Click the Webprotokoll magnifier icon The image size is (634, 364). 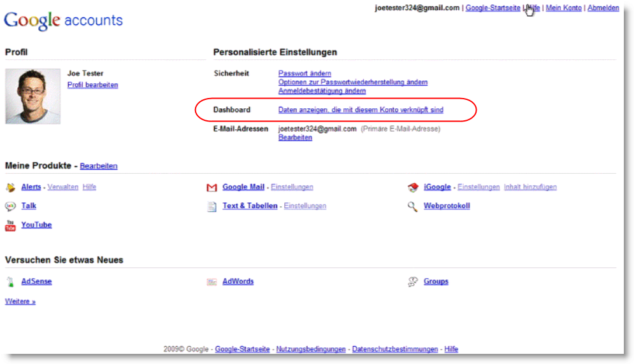(412, 206)
